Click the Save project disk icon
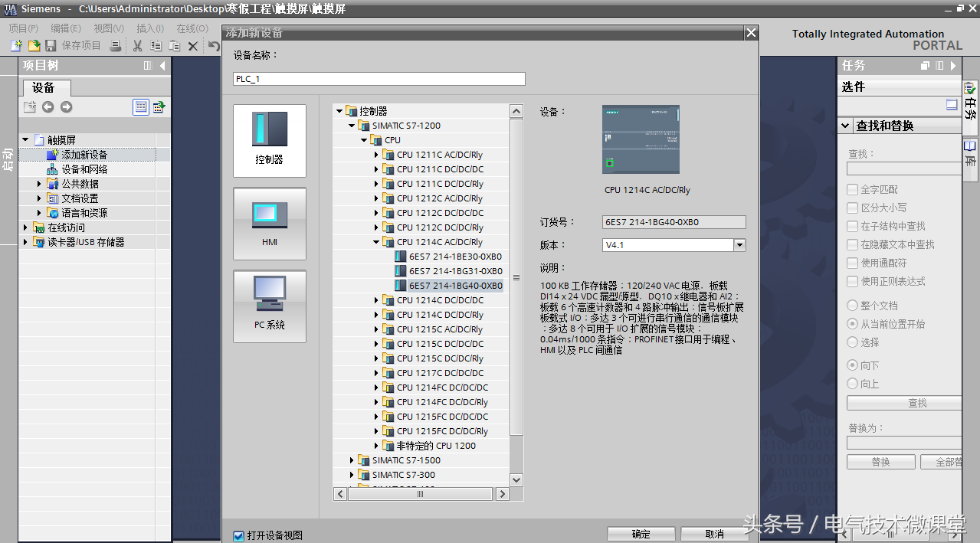Viewport: 980px width, 543px height. (51, 46)
